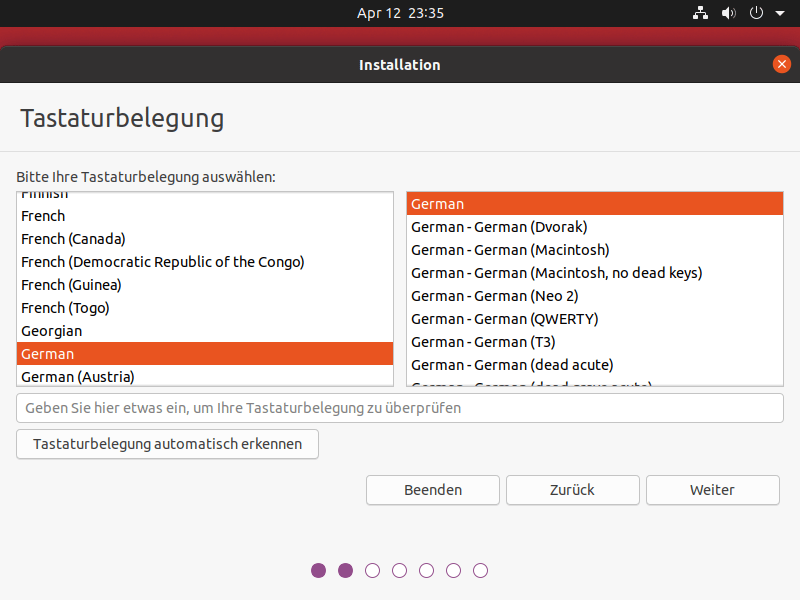Click the volume speaker icon
Screen dimensions: 800x600
728,13
